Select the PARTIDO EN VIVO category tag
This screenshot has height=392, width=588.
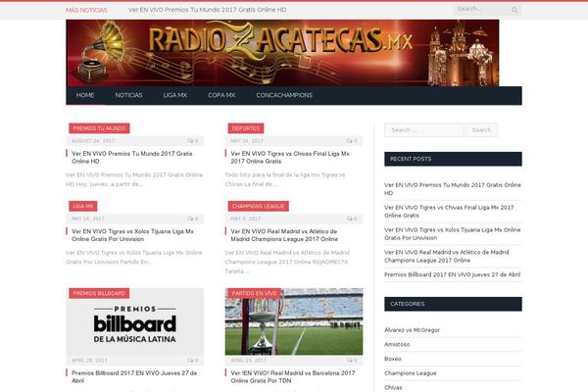pos(254,293)
